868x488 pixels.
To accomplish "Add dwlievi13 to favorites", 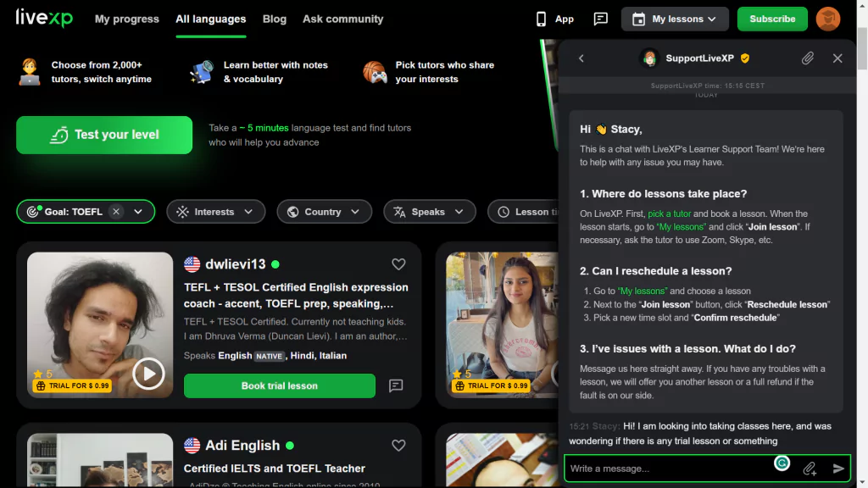I will (398, 264).
